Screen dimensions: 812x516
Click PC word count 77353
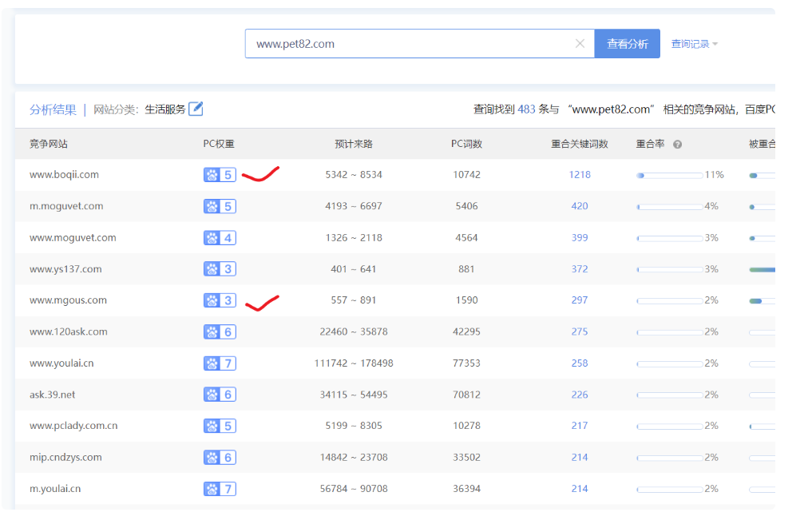pyautogui.click(x=466, y=363)
